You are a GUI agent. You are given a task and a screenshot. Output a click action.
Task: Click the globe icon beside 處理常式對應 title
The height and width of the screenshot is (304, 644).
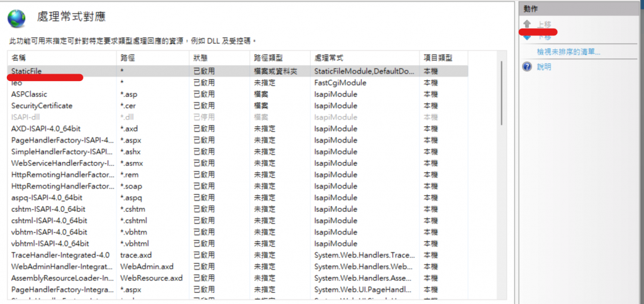click(x=16, y=18)
